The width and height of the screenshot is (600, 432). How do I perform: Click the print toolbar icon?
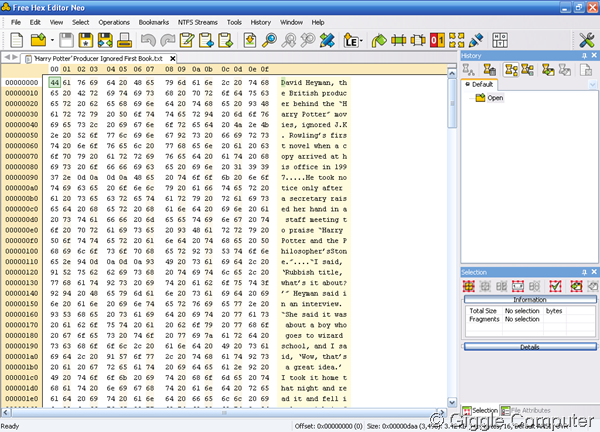pyautogui.click(x=124, y=40)
